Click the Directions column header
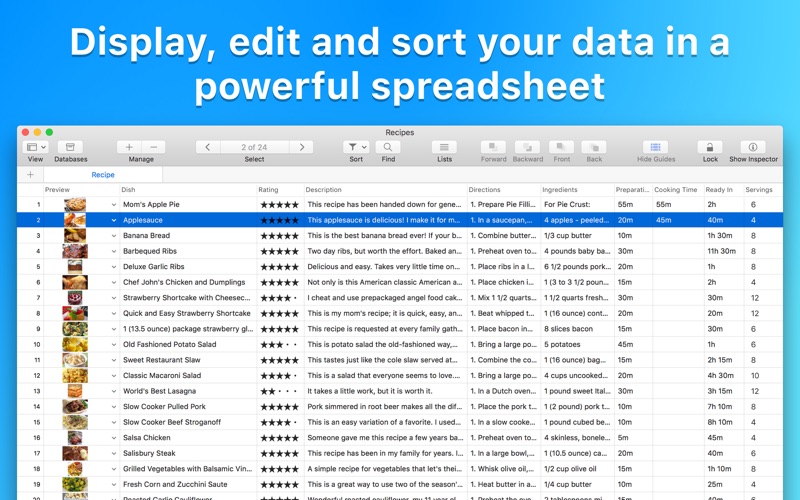Screen dimensions: 800x500 pos(504,190)
